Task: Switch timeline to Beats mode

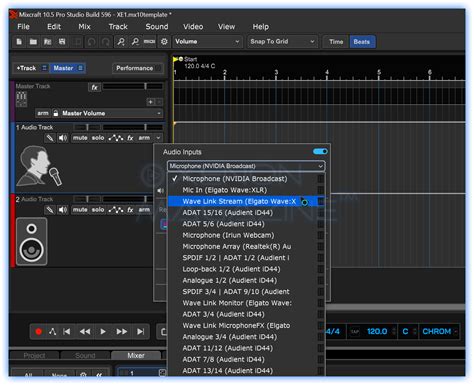Action: point(362,42)
